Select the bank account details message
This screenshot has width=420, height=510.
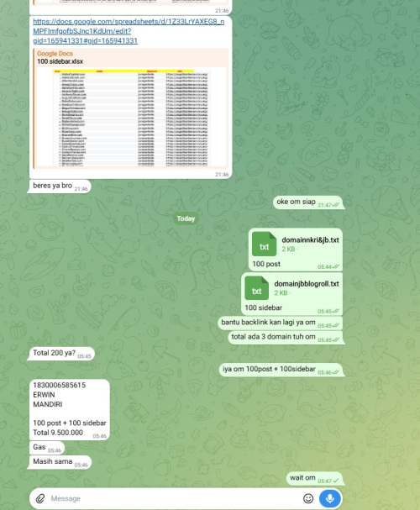tap(70, 409)
